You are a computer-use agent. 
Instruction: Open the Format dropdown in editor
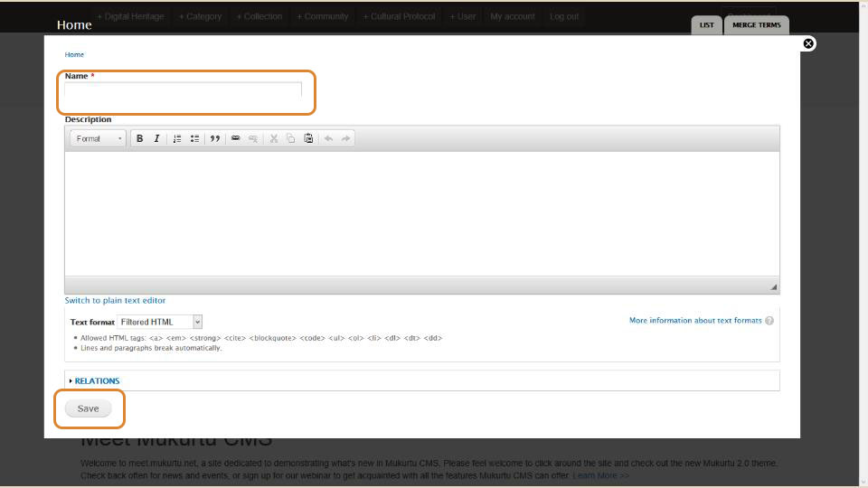click(98, 138)
